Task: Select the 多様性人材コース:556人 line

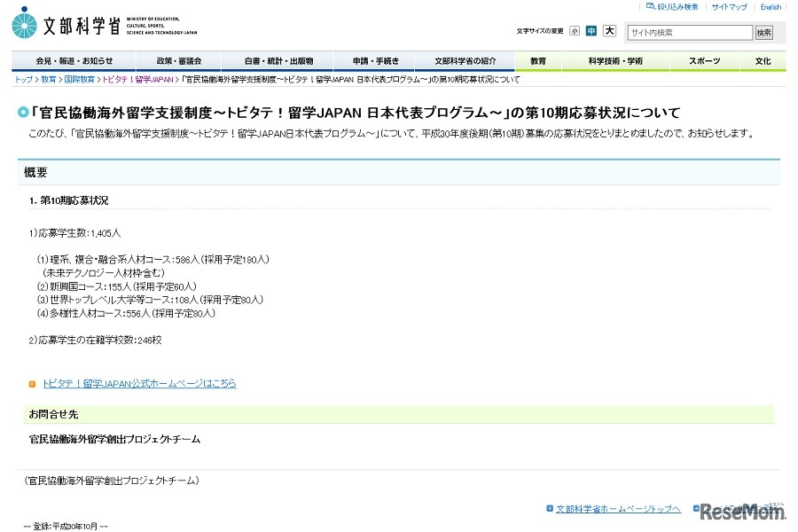Action: (x=126, y=313)
